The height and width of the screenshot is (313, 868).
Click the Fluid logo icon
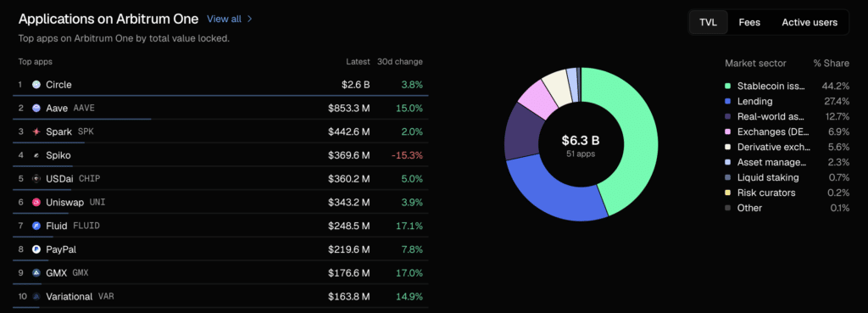[x=36, y=226]
